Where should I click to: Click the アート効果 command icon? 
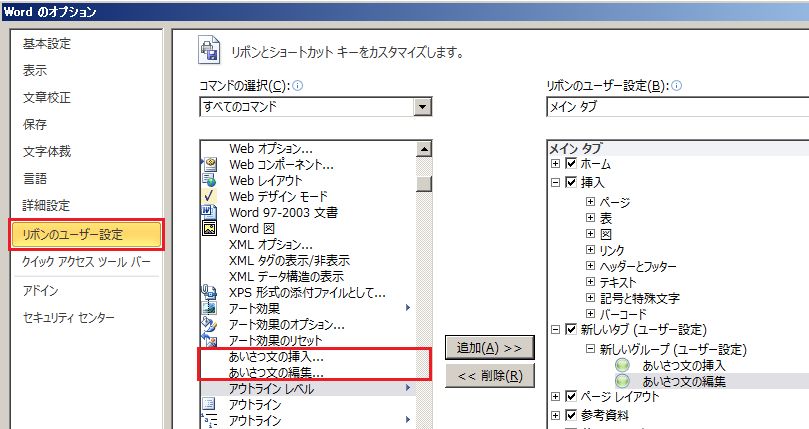click(x=209, y=308)
